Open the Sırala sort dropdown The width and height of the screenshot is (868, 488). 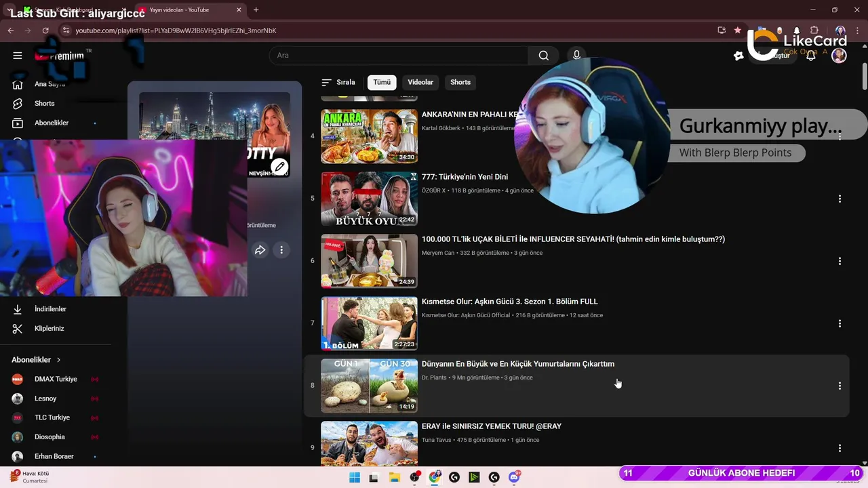coord(338,82)
